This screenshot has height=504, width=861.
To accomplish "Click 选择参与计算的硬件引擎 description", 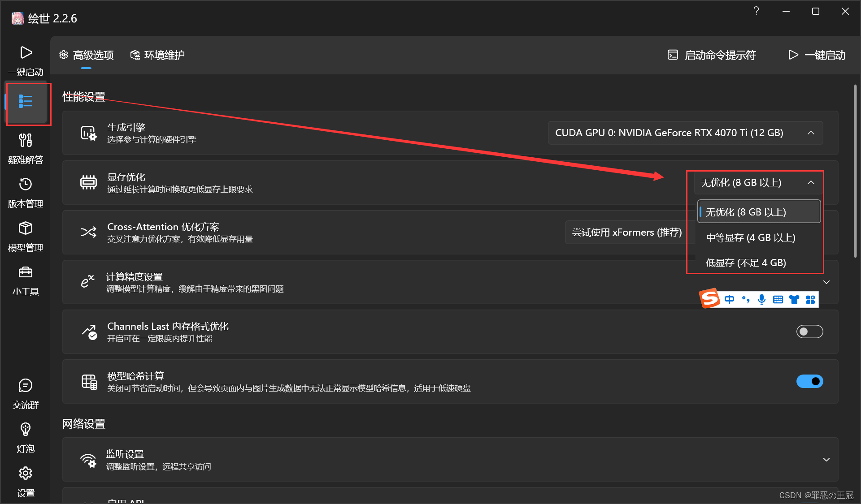I will pos(152,139).
